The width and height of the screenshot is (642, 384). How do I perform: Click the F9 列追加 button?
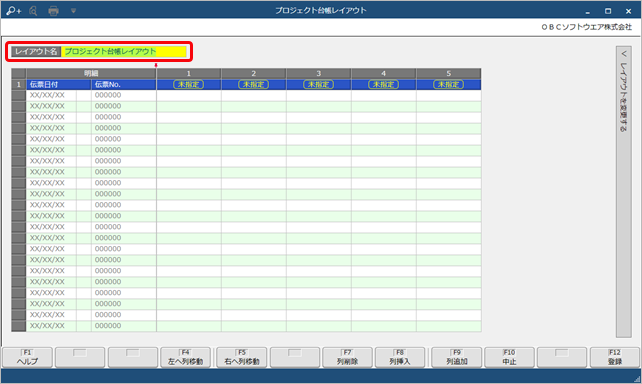(457, 357)
